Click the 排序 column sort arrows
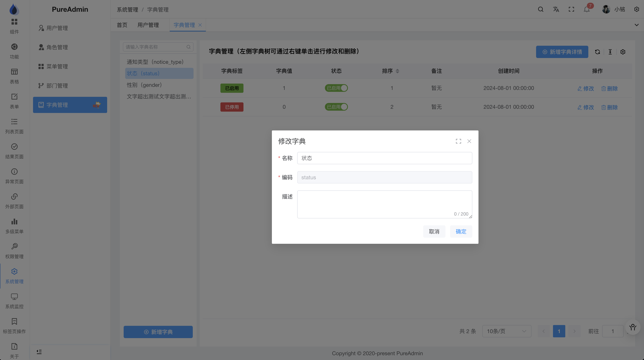This screenshot has height=360, width=644. click(x=397, y=71)
